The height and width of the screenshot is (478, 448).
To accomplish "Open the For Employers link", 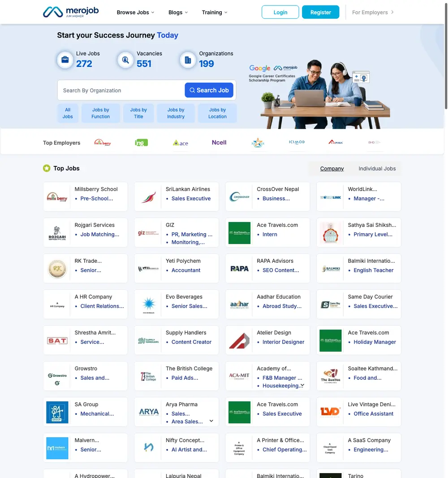I will click(x=373, y=13).
